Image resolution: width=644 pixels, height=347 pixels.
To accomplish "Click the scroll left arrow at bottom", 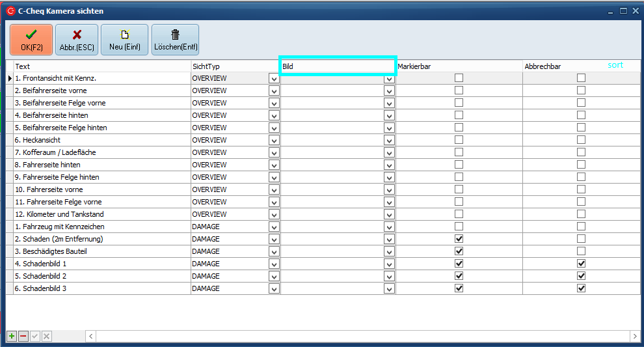I will click(x=91, y=336).
